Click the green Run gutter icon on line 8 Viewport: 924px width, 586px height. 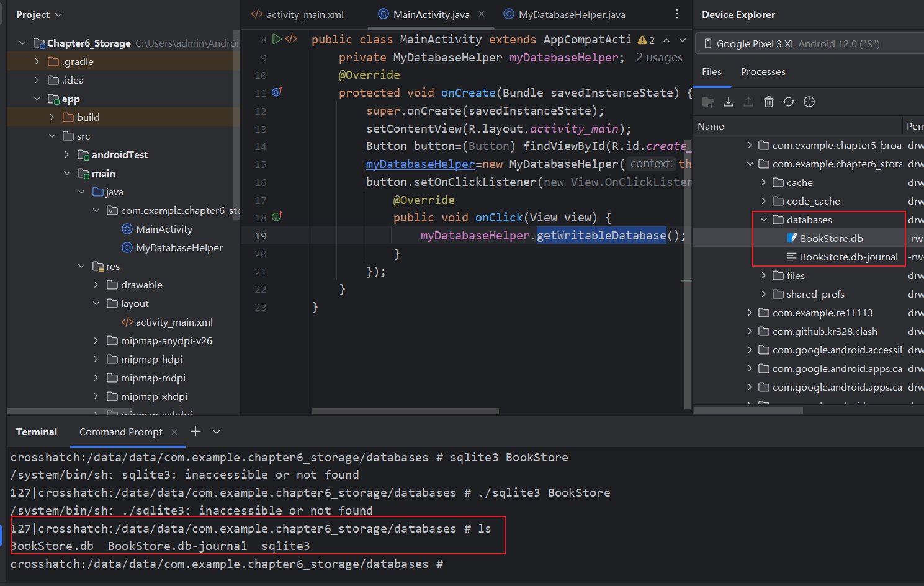[x=277, y=39]
